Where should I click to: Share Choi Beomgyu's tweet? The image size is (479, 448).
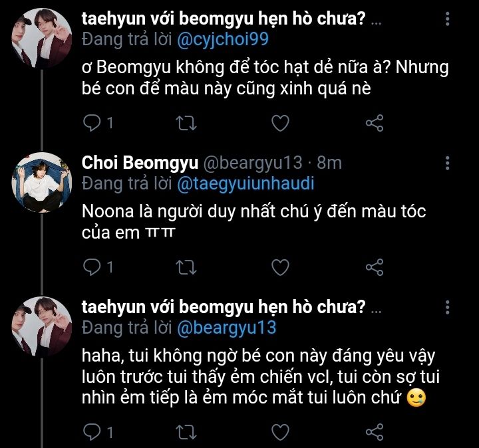375,267
